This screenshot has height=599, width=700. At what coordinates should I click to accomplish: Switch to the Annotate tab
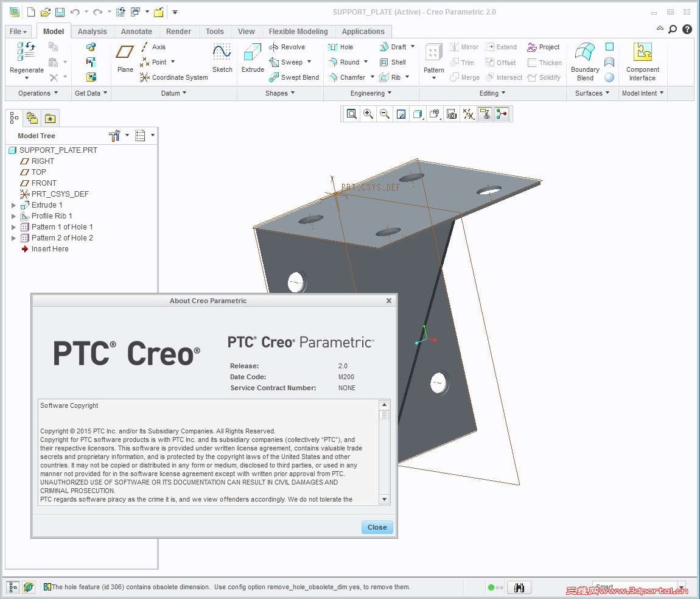[136, 32]
